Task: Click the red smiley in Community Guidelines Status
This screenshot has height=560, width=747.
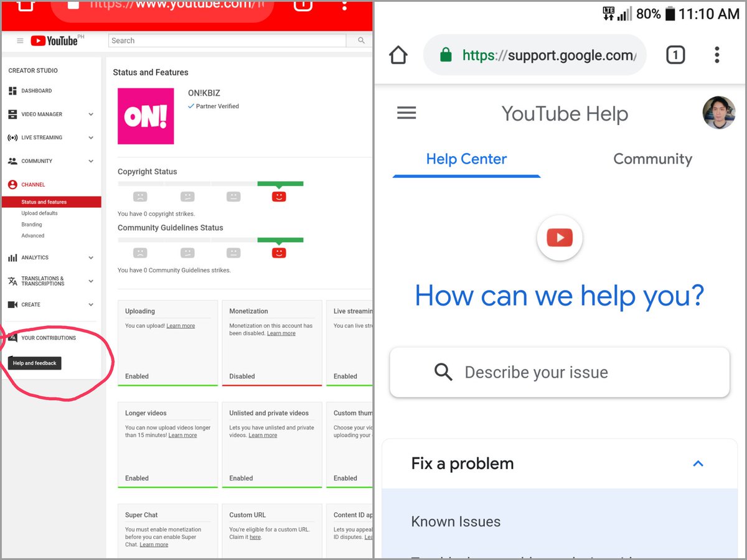Action: point(279,253)
